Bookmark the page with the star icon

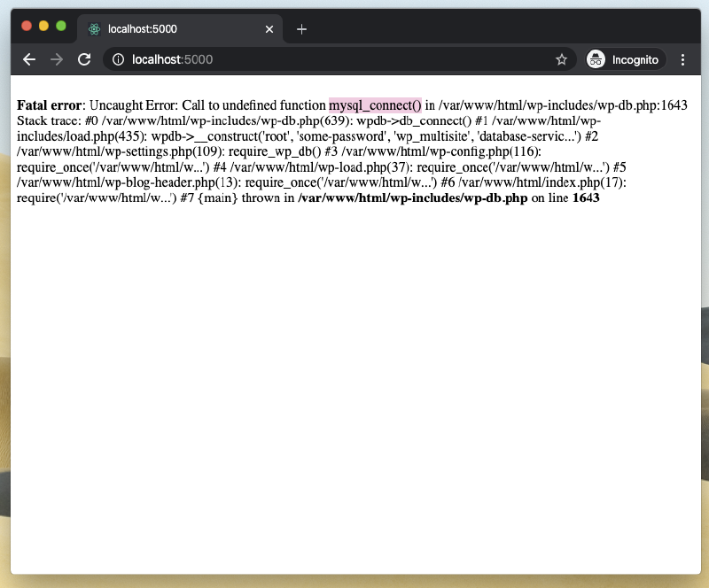point(561,59)
